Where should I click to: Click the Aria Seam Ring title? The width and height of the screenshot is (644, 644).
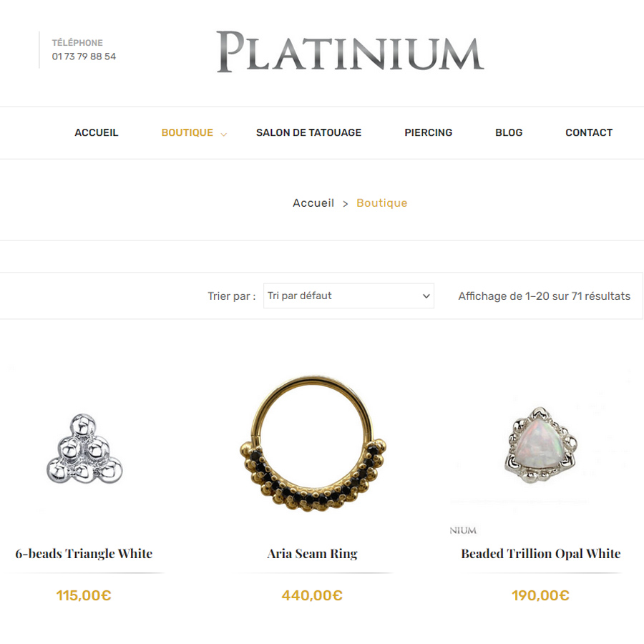312,554
